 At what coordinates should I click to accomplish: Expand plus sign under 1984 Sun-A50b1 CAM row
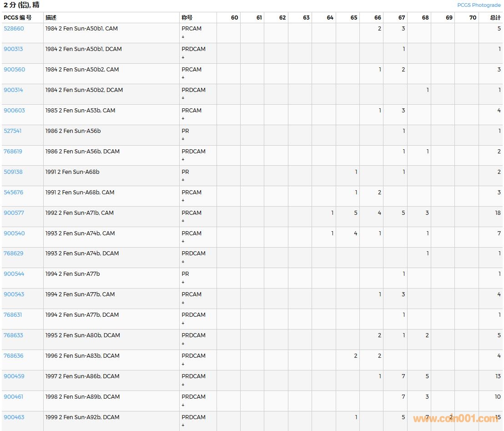pos(183,37)
